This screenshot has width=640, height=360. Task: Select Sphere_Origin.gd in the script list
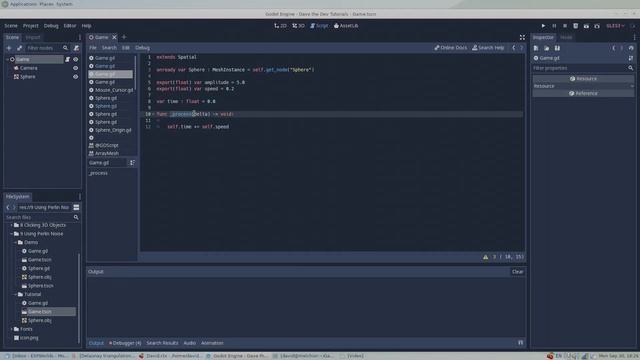110,130
